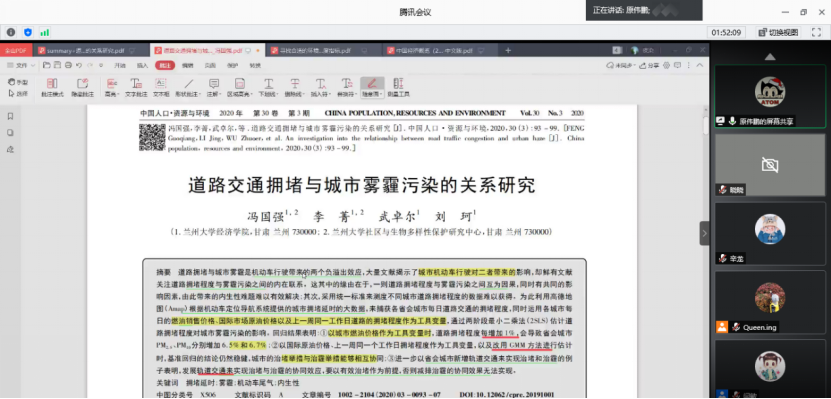Collapse the participant video panel using side arrow
The width and height of the screenshot is (831, 399).
tap(704, 233)
